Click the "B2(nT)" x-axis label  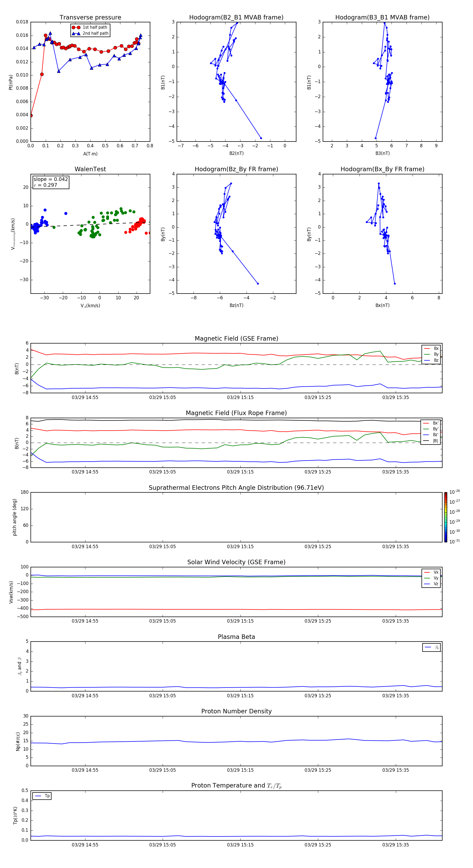[236, 153]
